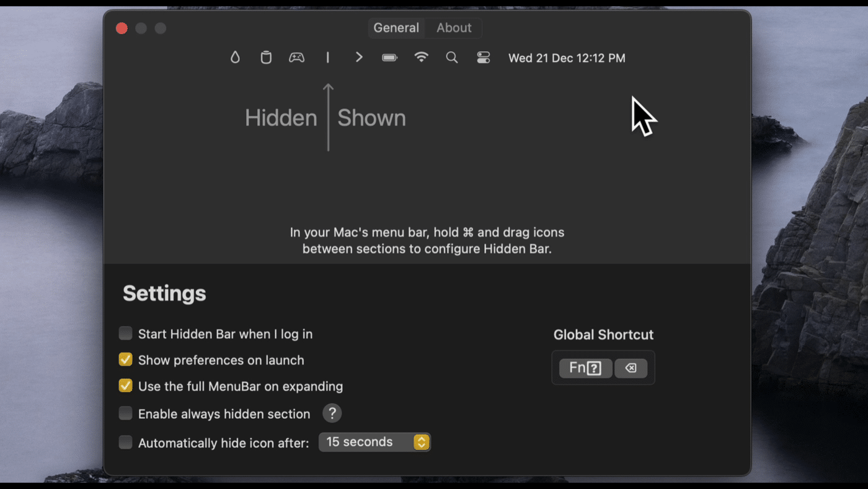Image resolution: width=868 pixels, height=489 pixels.
Task: Uncheck Use the full MenuBar on expanding
Action: [x=125, y=386]
